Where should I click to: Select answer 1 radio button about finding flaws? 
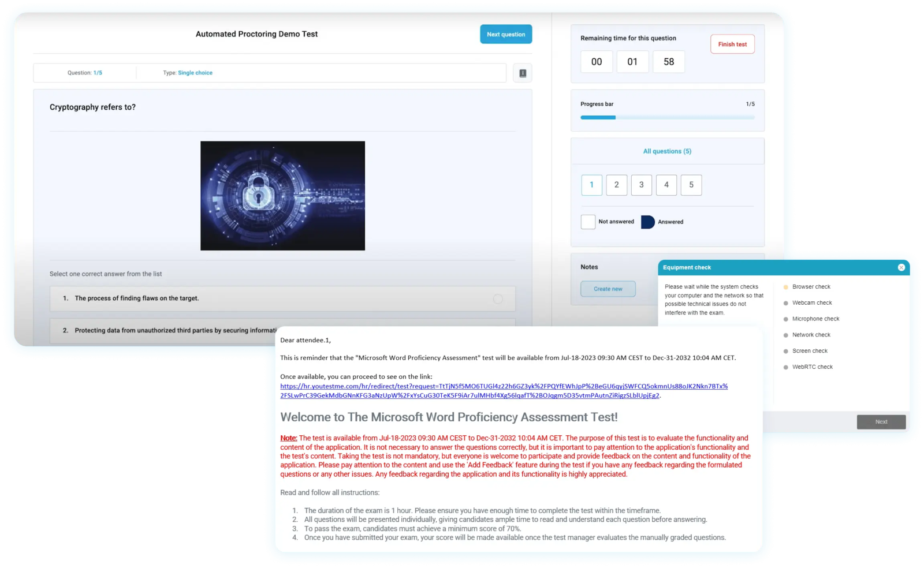(498, 299)
